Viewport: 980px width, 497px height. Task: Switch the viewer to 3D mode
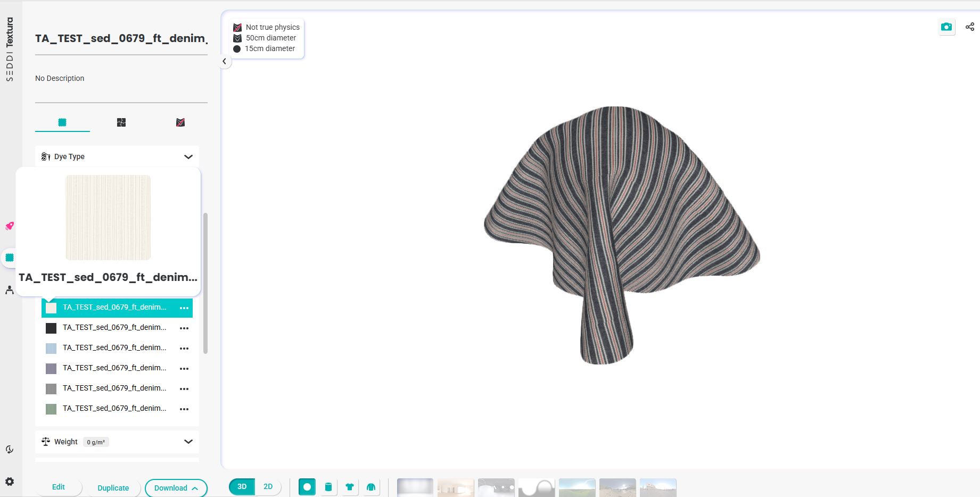click(242, 487)
